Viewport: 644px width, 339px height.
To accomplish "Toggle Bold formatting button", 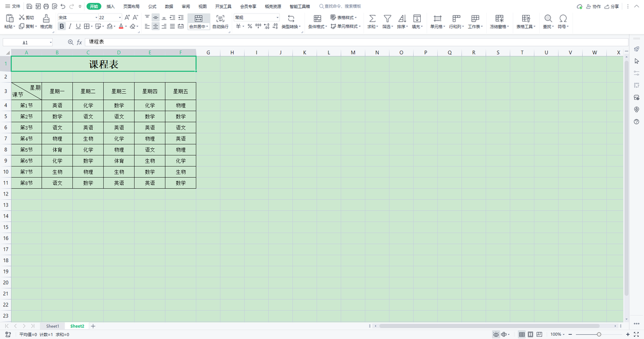I will tap(62, 26).
